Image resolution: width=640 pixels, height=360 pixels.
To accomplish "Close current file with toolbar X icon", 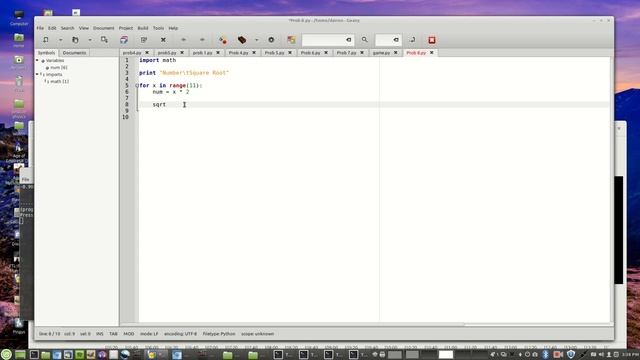I will pyautogui.click(x=163, y=40).
